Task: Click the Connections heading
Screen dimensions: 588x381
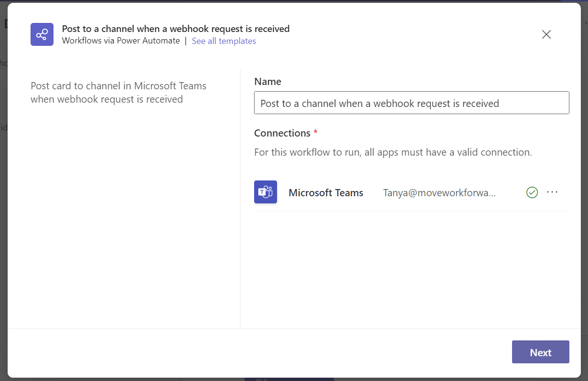Action: point(282,133)
